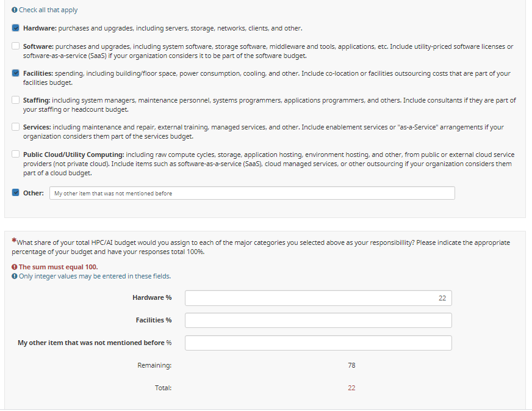Click the 'My other item' percentage input box
The image size is (532, 411).
[318, 343]
